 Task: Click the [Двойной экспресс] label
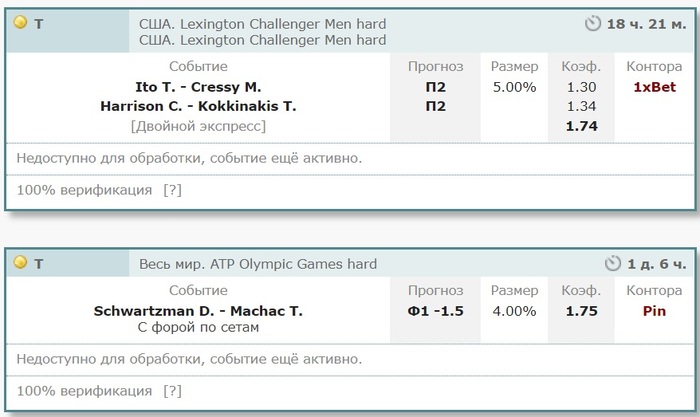click(198, 126)
